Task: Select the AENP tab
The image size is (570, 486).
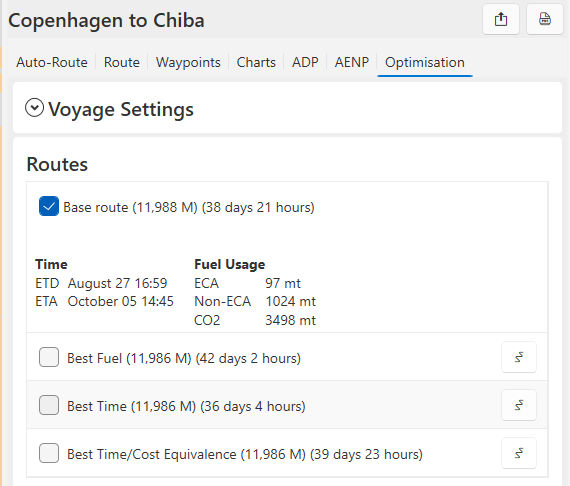Action: [352, 62]
